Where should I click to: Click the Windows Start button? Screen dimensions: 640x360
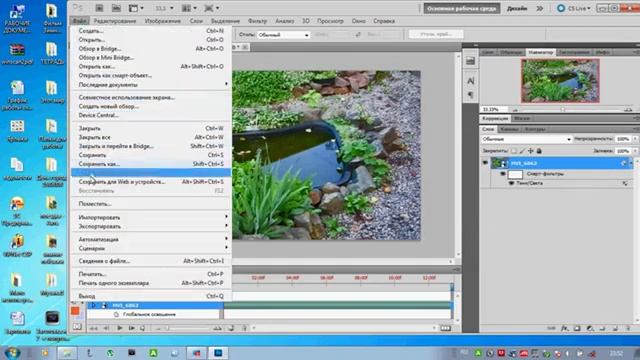[12, 352]
